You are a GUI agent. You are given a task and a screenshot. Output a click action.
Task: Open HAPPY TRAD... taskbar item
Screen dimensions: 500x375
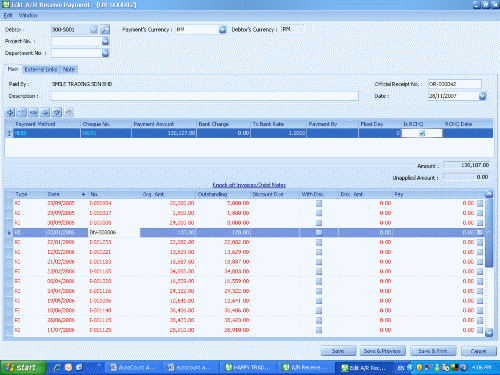[x=248, y=367]
